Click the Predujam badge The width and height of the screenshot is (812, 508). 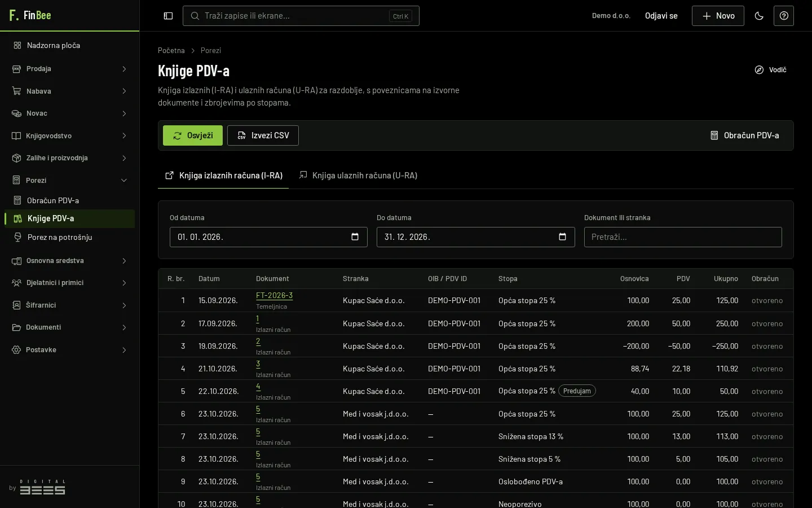[577, 391]
